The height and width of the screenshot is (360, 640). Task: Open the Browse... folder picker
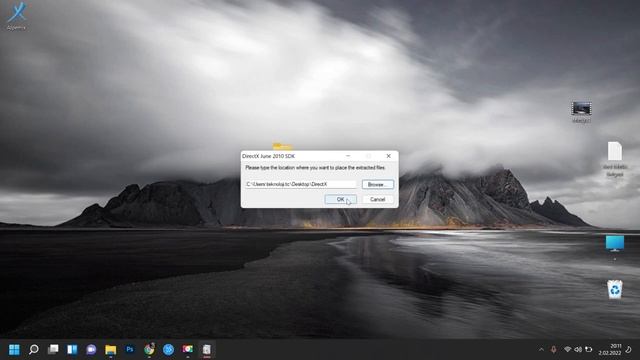[x=378, y=184]
